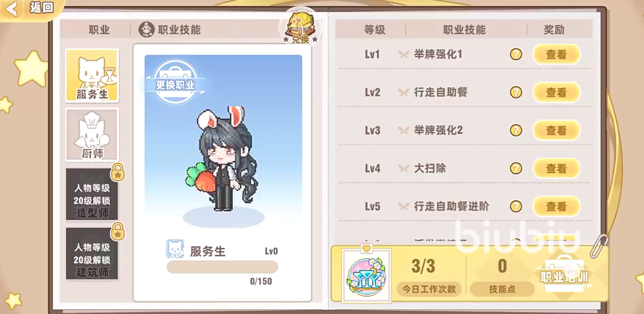The image size is (644, 314).
Task: Click 查看 for the Lv5 skill
Action: [x=557, y=206]
